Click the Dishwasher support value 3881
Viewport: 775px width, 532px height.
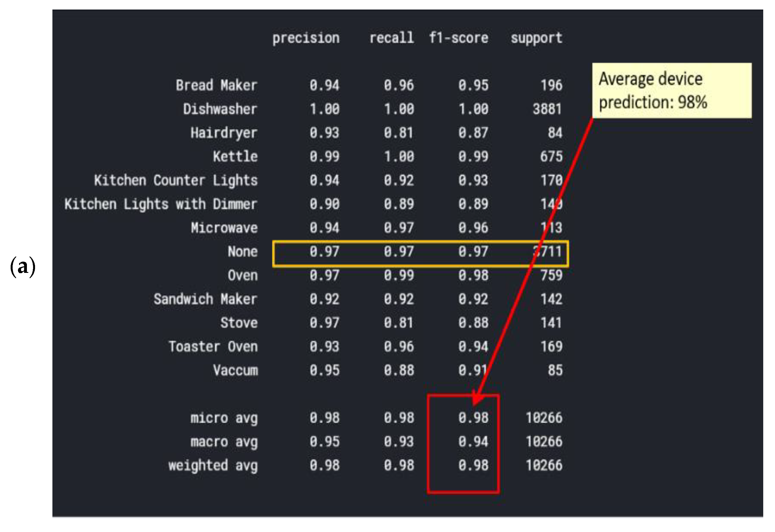[547, 109]
